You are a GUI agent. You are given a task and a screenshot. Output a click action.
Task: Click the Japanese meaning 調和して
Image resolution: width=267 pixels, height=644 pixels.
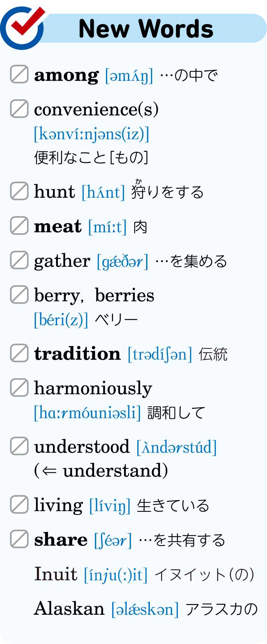click(176, 413)
